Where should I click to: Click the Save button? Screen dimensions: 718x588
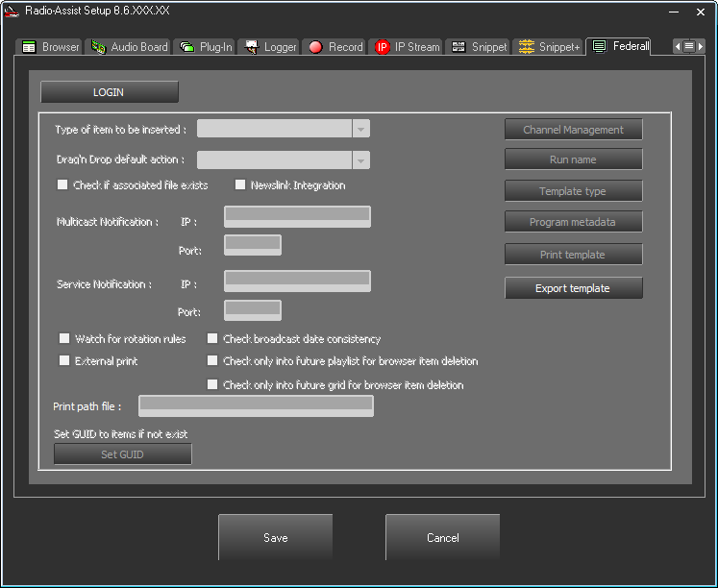(x=275, y=538)
